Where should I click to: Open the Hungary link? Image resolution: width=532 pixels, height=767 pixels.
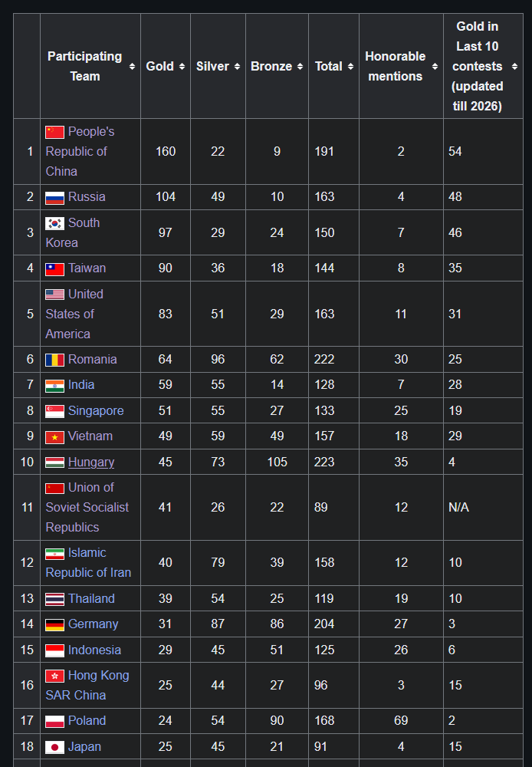click(91, 462)
